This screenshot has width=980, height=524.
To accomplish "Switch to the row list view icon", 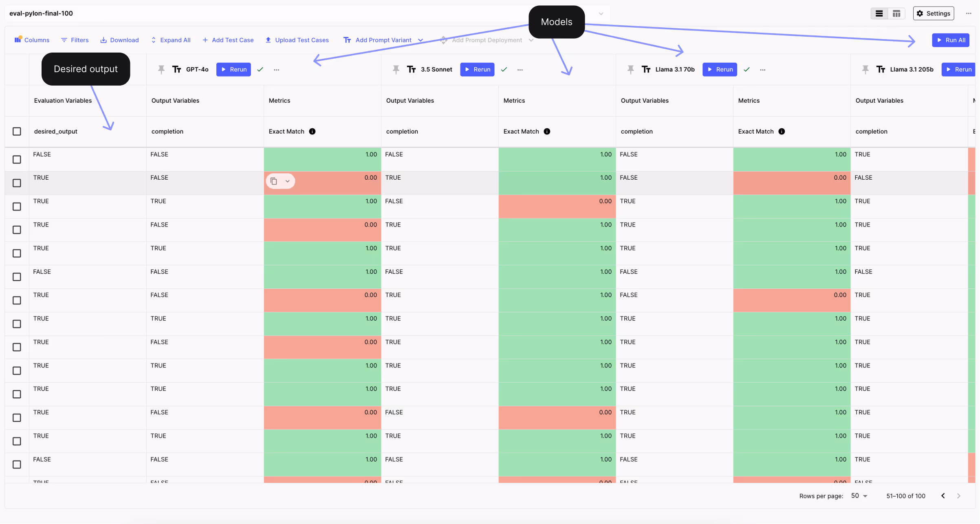I will pyautogui.click(x=879, y=13).
